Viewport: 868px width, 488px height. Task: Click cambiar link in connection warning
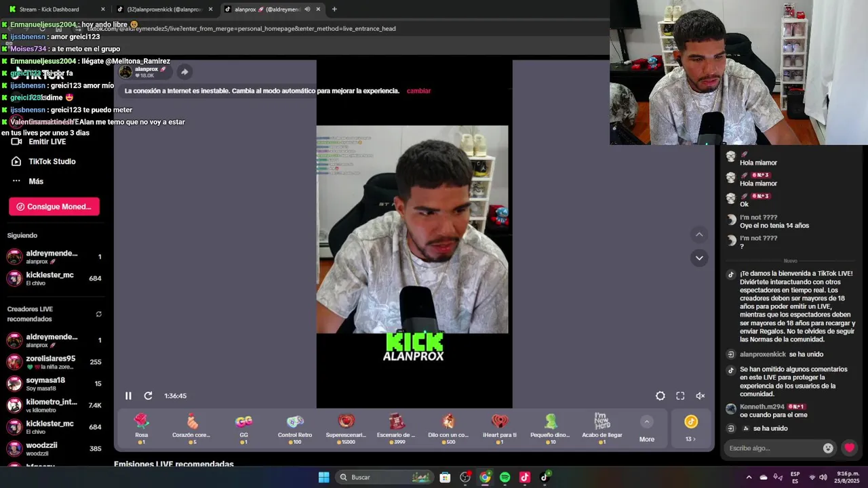[418, 91]
